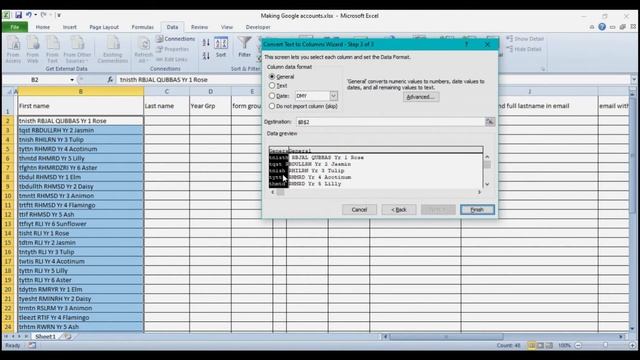Click the Page Layout view status icon
640x360 pixels.
(x=540, y=345)
